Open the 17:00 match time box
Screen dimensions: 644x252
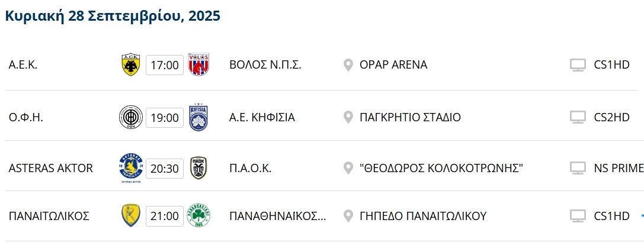point(165,65)
